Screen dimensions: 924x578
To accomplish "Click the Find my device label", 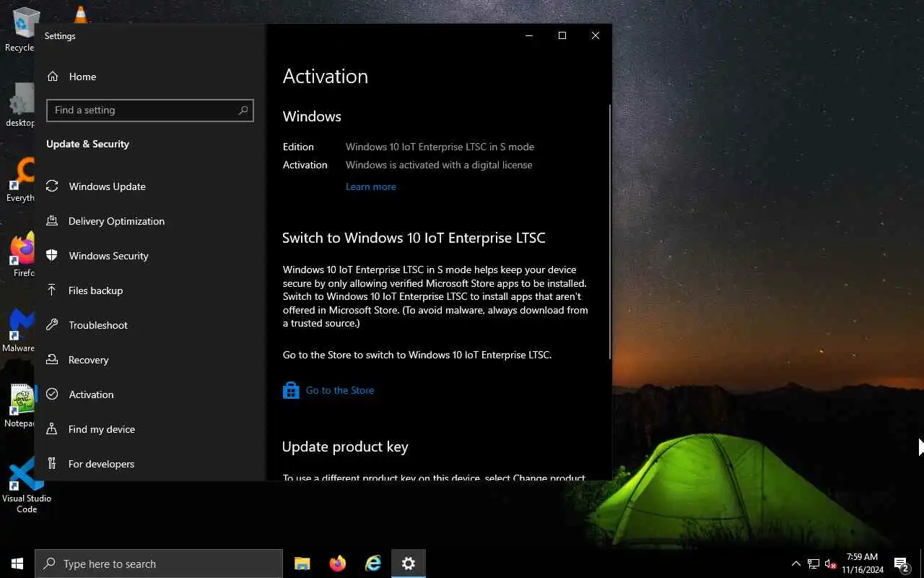I will pyautogui.click(x=101, y=429).
